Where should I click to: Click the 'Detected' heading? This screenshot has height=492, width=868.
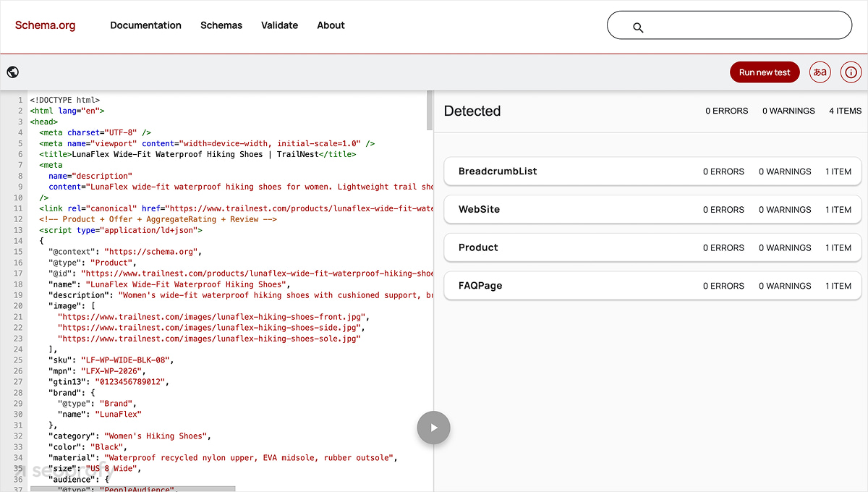472,111
